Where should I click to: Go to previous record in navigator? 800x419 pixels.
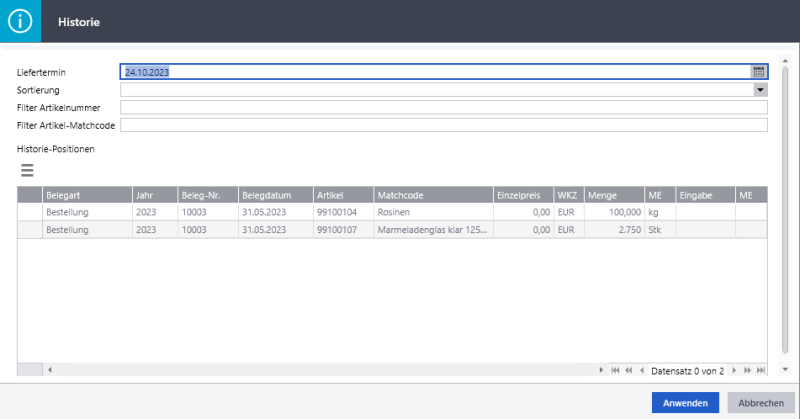(642, 371)
